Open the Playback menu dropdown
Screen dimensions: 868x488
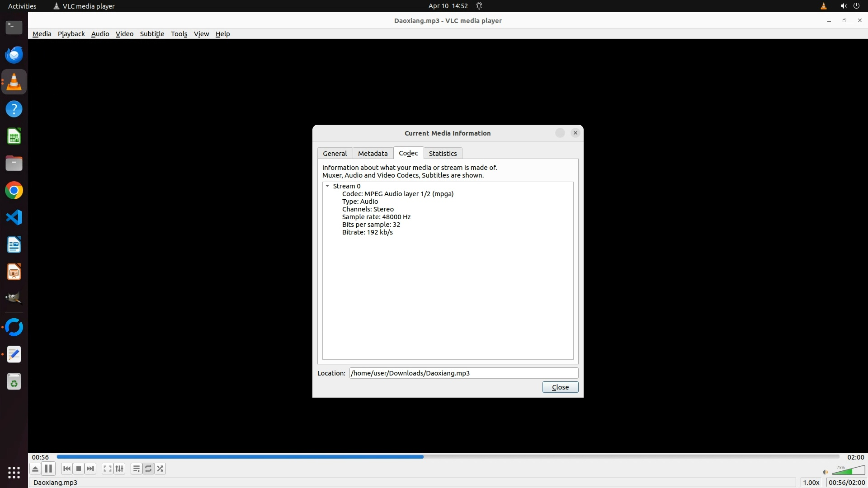tap(71, 34)
